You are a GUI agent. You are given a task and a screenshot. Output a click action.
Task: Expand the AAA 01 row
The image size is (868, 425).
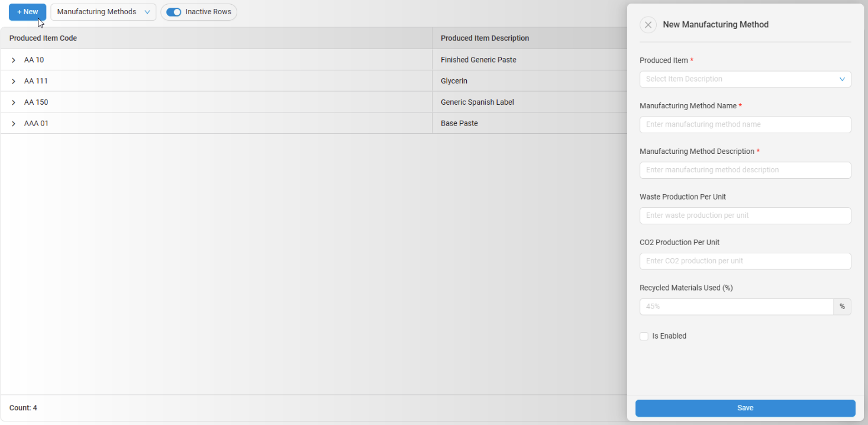pos(14,124)
